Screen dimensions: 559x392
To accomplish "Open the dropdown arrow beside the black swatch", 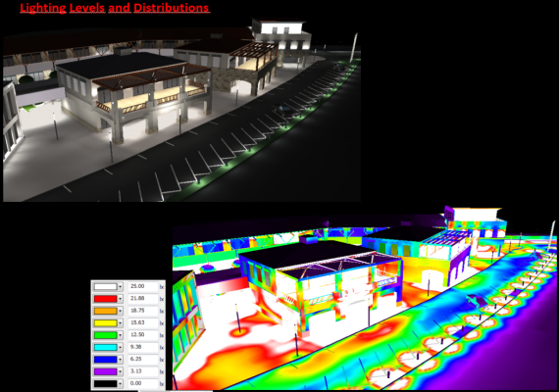I will pyautogui.click(x=121, y=383).
